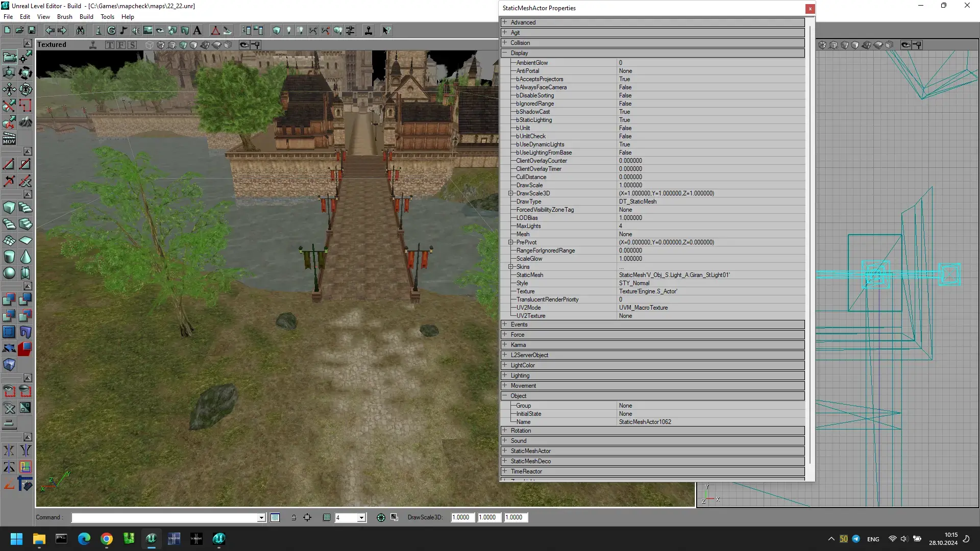The width and height of the screenshot is (980, 551).
Task: Choose the Cone brush builder
Action: [25, 257]
